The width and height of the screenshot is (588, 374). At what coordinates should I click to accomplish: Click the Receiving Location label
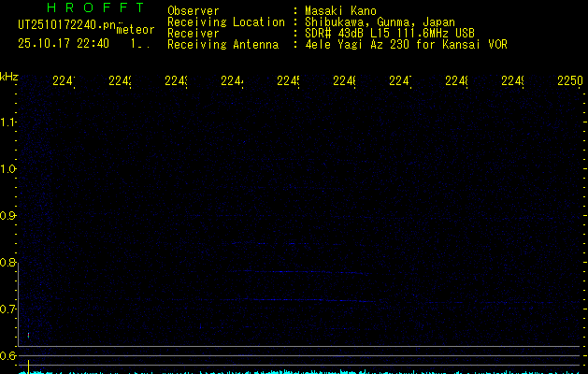tap(226, 22)
